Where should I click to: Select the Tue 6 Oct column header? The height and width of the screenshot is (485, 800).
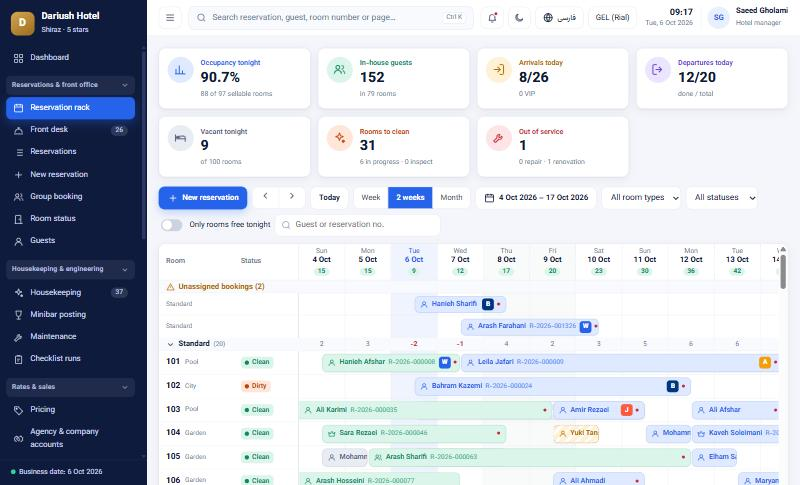(414, 262)
